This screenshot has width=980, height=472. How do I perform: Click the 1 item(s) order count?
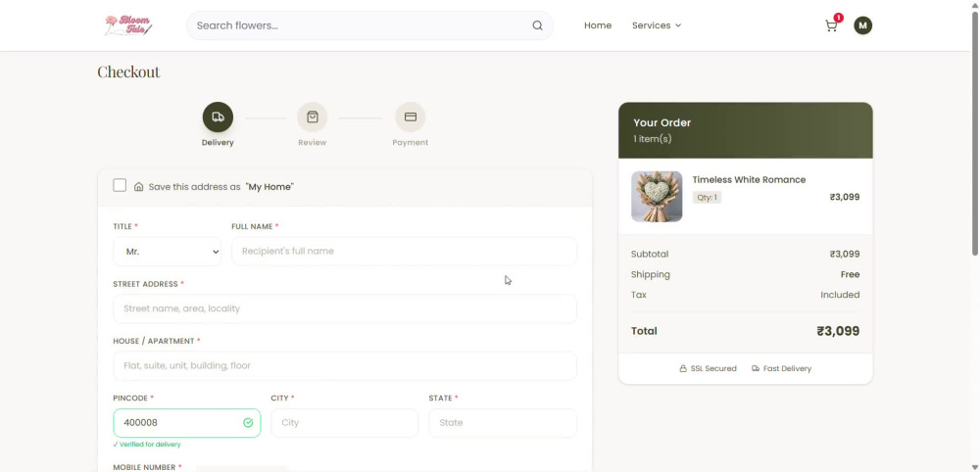653,139
